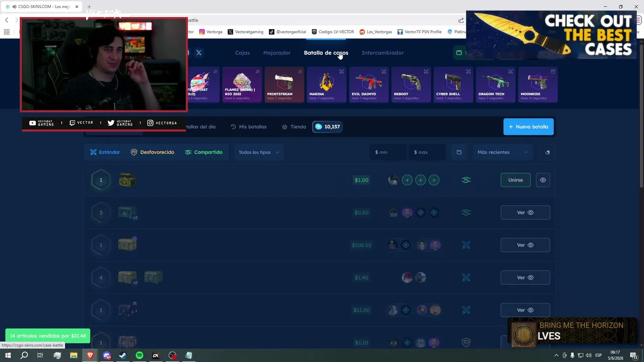Open the Mejorador tab
The width and height of the screenshot is (644, 362).
tap(277, 53)
